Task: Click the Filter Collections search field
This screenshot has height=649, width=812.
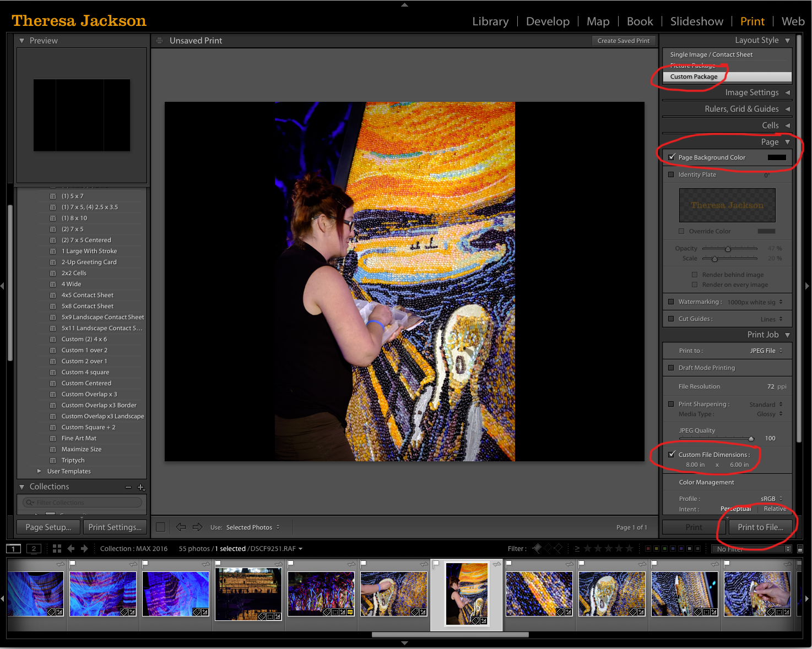Action: pyautogui.click(x=83, y=503)
